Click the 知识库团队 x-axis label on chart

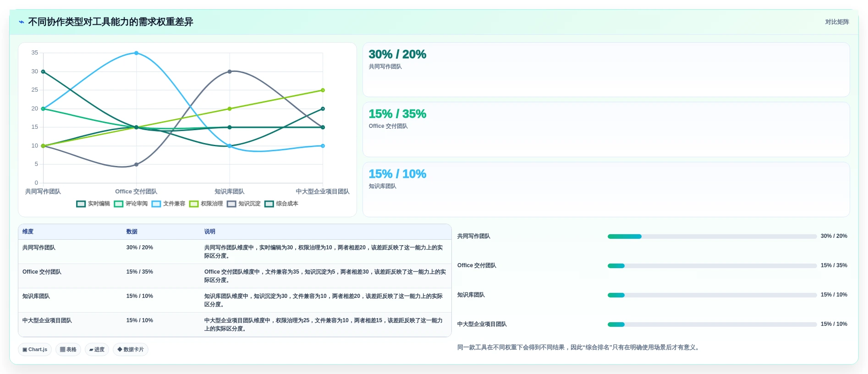(x=230, y=192)
